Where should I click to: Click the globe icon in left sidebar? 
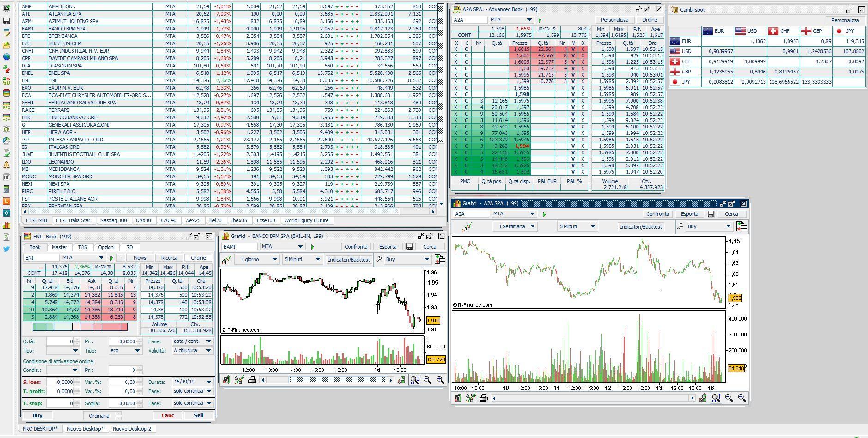pos(6,57)
